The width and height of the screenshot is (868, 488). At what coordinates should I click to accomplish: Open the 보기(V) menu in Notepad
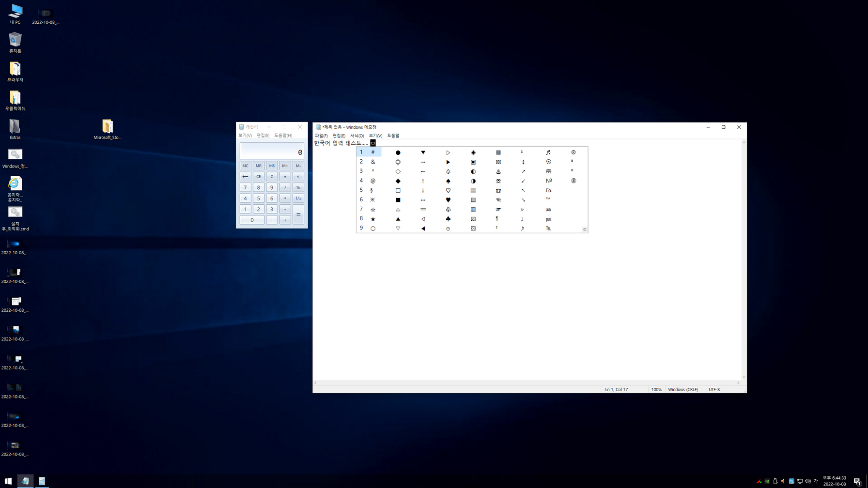tap(375, 136)
